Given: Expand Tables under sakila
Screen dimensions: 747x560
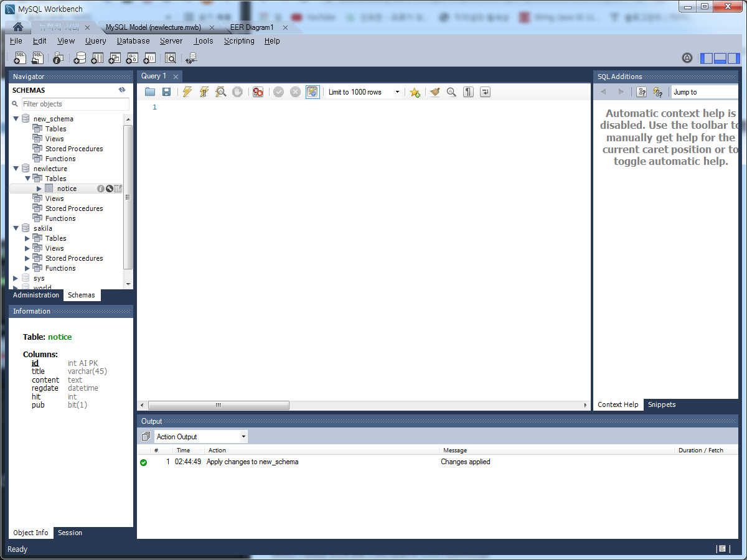Looking at the screenshot, I should click(27, 238).
